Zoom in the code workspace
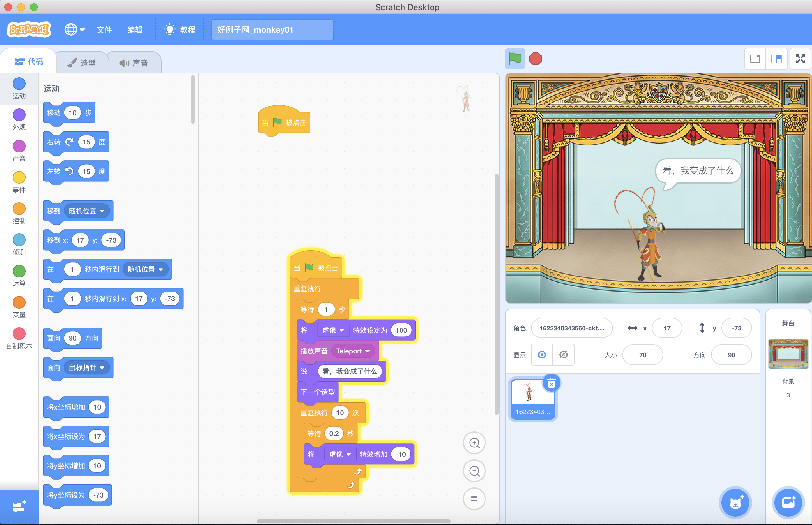This screenshot has width=812, height=525. click(474, 443)
